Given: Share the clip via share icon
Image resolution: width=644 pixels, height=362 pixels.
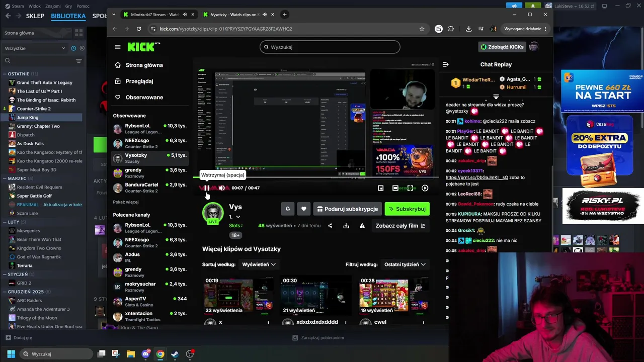Looking at the screenshot, I should coord(330,226).
